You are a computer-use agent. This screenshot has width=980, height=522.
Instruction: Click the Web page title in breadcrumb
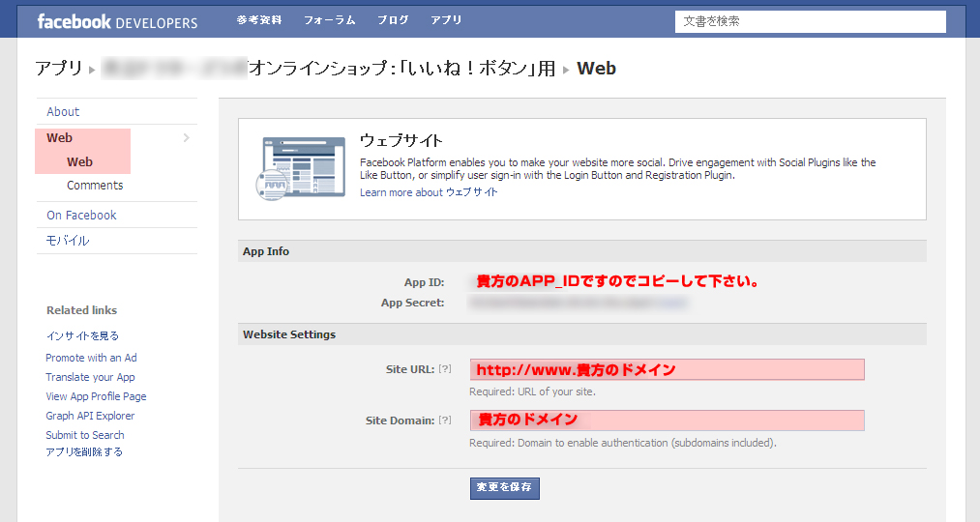pyautogui.click(x=596, y=68)
